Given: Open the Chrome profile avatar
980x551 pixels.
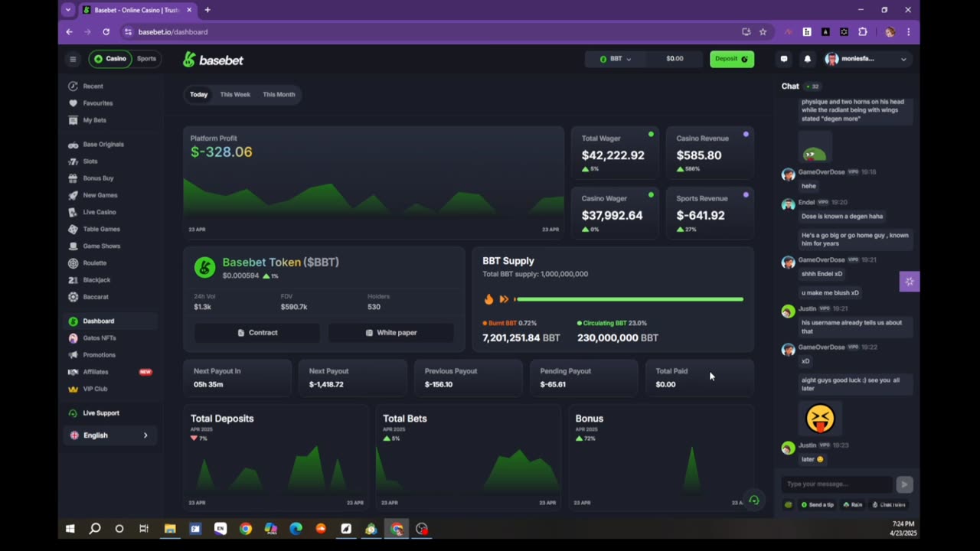Looking at the screenshot, I should click(x=889, y=32).
